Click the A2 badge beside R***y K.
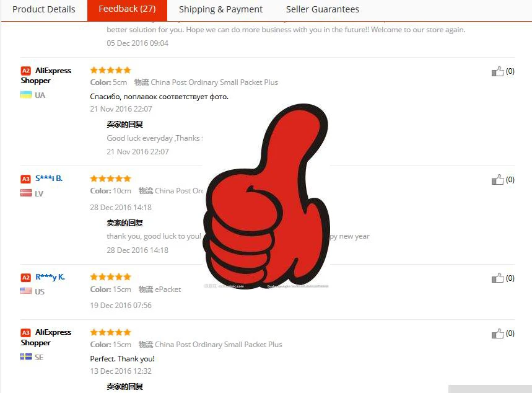The width and height of the screenshot is (532, 393). pos(26,278)
